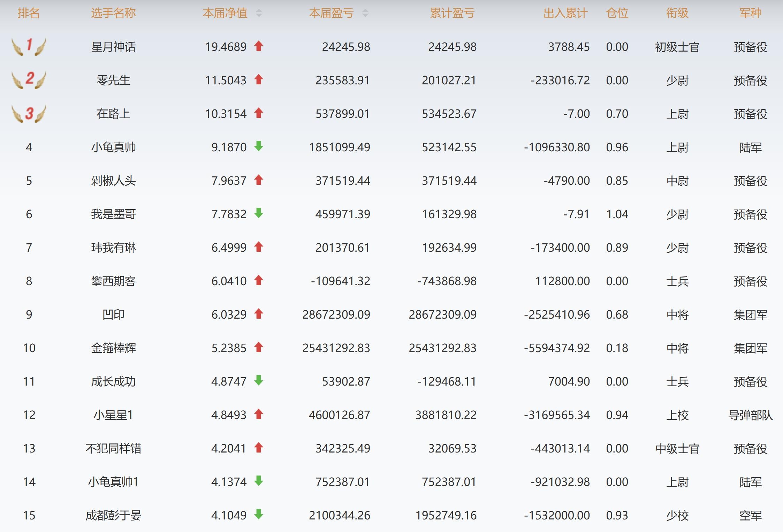
Task: Click green down arrow beside 7.7832
Action: [258, 213]
